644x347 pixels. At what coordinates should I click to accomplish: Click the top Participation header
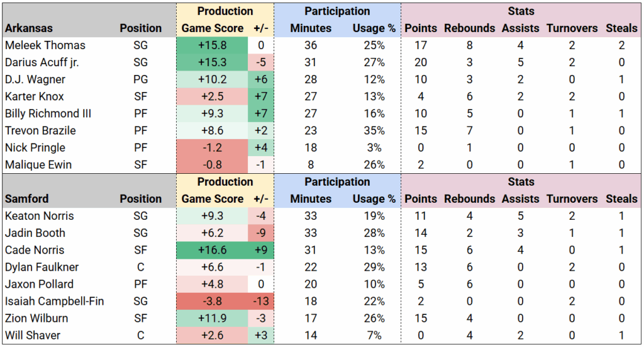[x=337, y=11]
